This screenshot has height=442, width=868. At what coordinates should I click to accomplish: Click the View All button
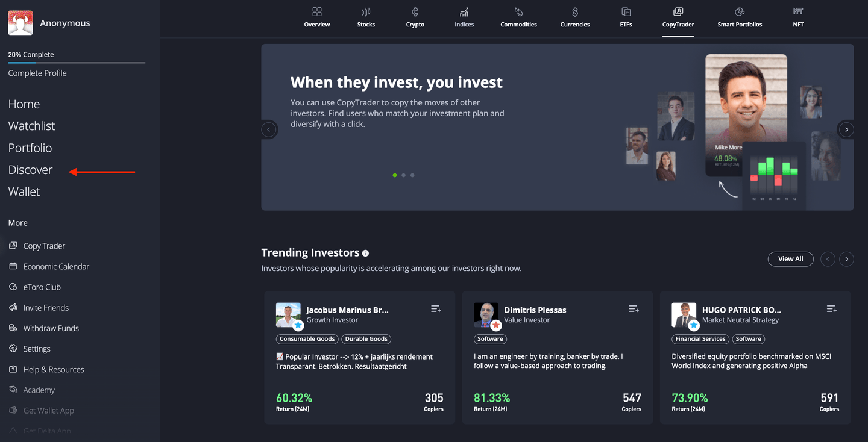point(790,259)
